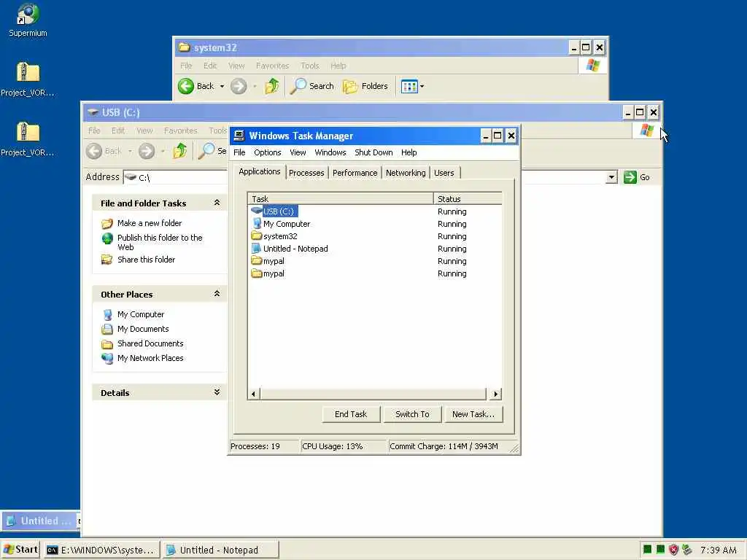Toggle the Folders pane in system32 window
This screenshot has height=560, width=747.
click(365, 86)
